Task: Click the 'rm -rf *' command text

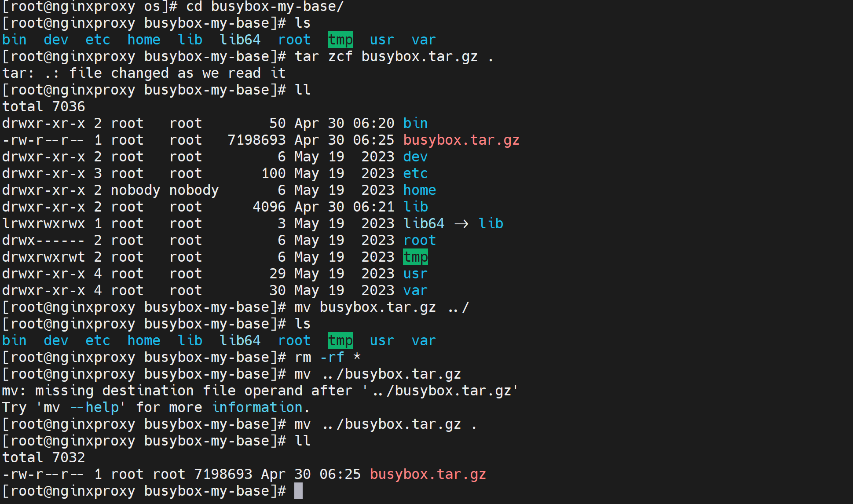Action: (328, 357)
